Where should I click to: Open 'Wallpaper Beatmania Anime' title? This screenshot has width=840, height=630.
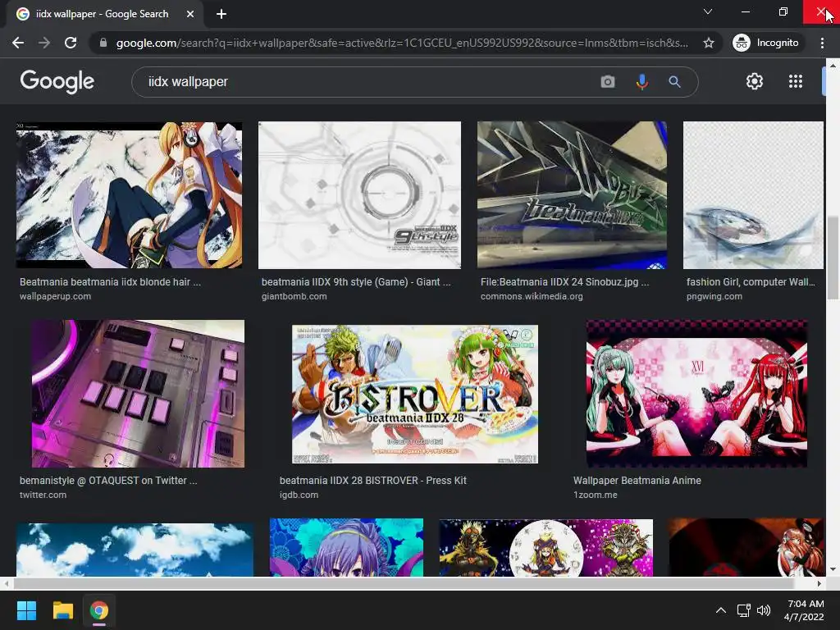click(x=637, y=481)
